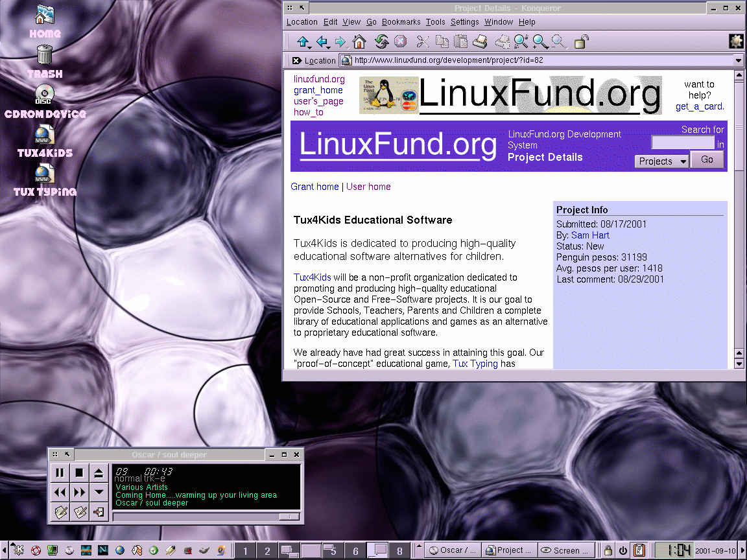Open the Tux Typing link in the article
The image size is (747, 560).
tap(475, 364)
